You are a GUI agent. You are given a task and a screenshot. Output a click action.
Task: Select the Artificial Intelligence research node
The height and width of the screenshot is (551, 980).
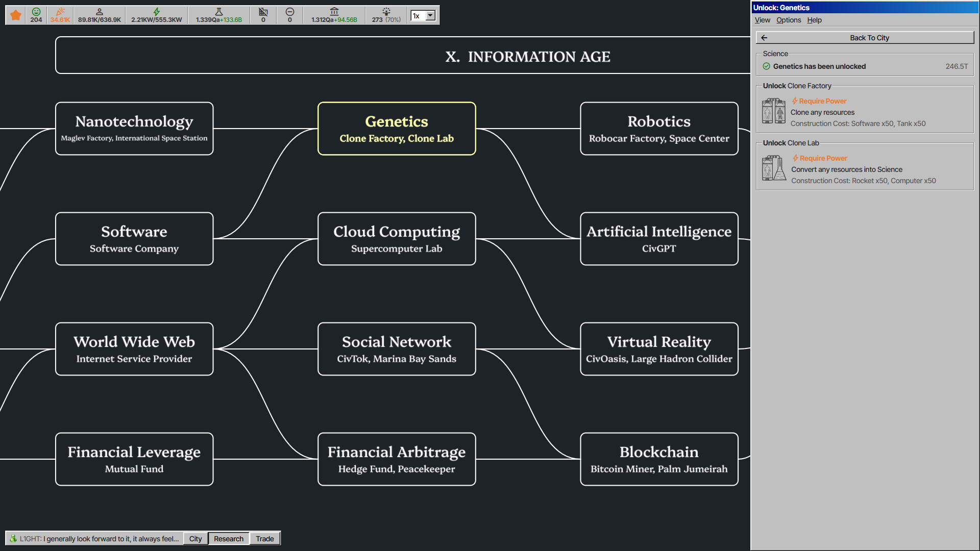tap(659, 239)
